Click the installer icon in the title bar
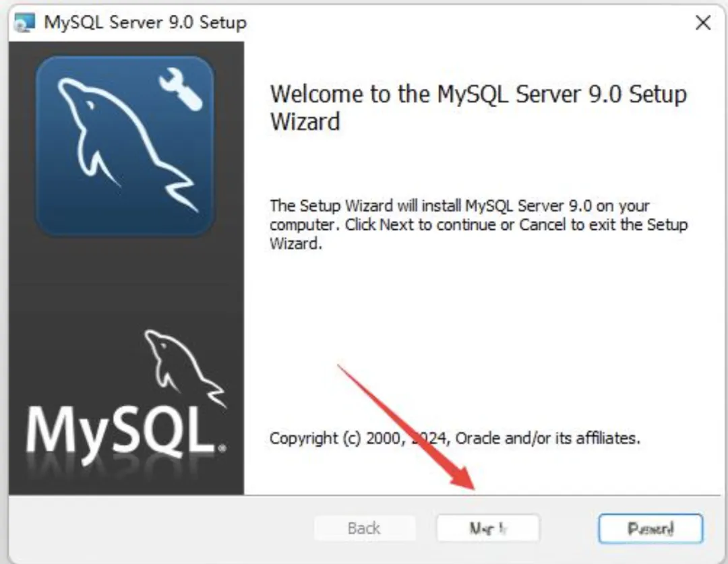 point(24,22)
